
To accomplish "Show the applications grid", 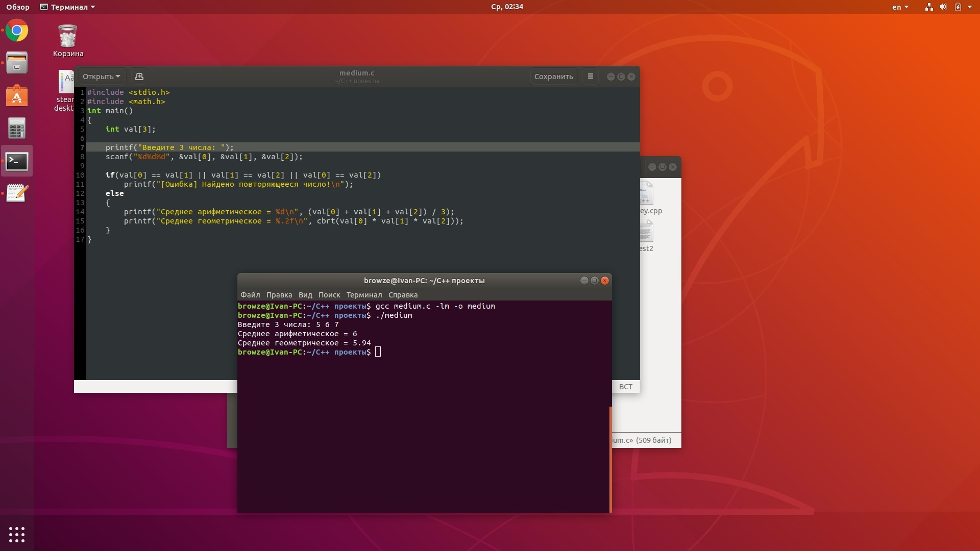I will tap(17, 534).
